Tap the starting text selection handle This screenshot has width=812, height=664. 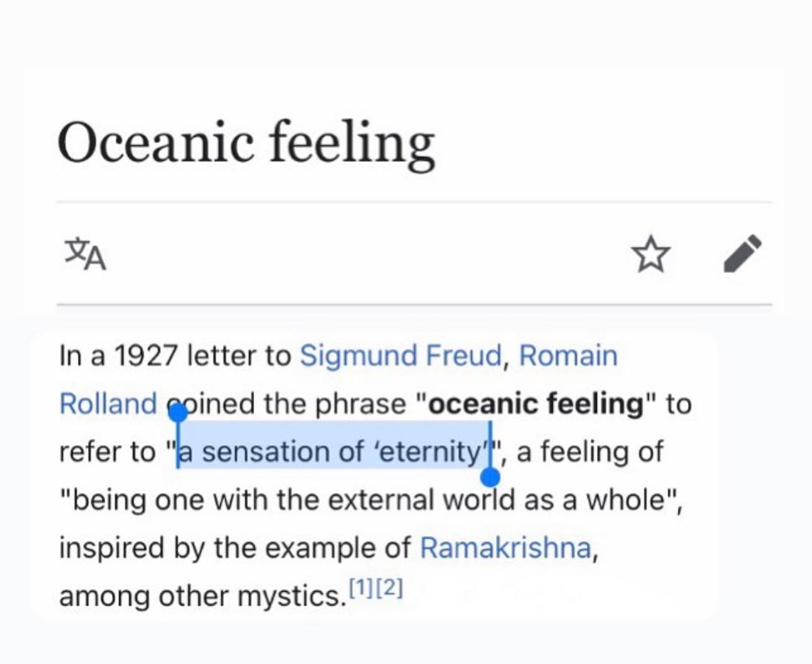coord(178,413)
